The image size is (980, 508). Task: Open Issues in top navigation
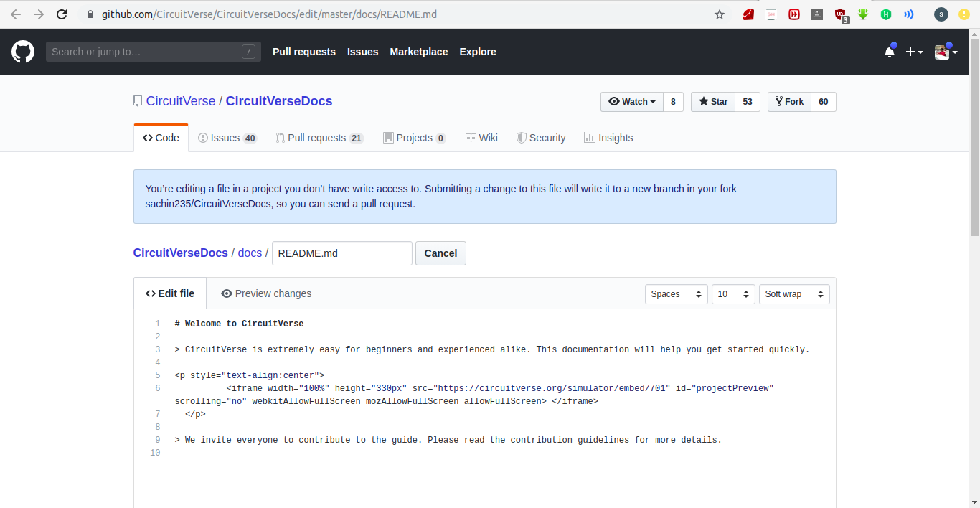coord(363,52)
